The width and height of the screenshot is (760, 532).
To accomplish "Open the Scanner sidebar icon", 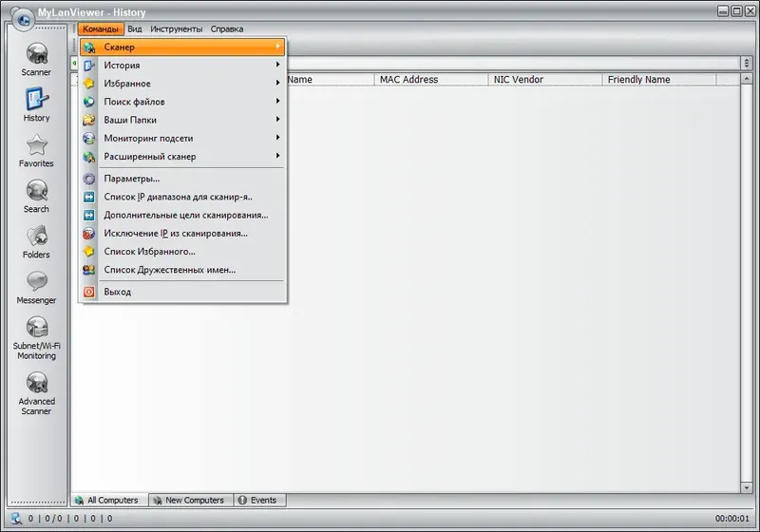I will [37, 54].
